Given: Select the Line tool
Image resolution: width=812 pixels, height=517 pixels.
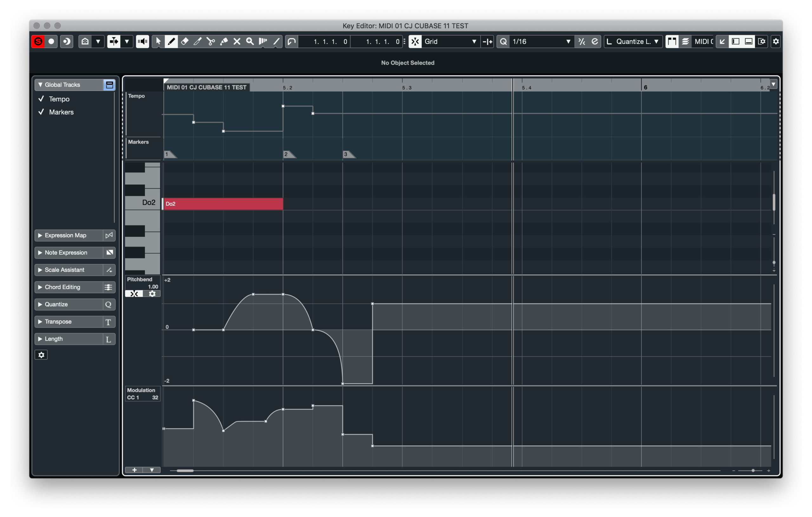Looking at the screenshot, I should coord(276,42).
